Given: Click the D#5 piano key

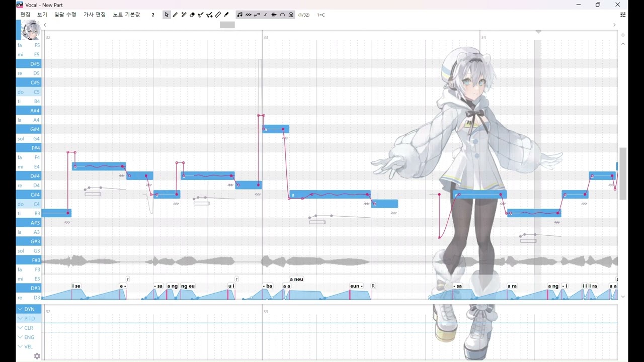Looking at the screenshot, I should click(x=29, y=64).
